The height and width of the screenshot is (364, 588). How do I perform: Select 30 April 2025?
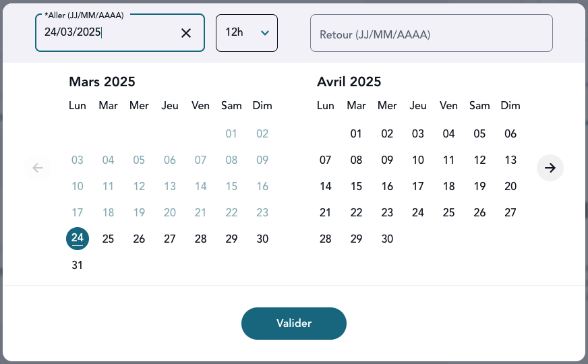[x=387, y=239]
